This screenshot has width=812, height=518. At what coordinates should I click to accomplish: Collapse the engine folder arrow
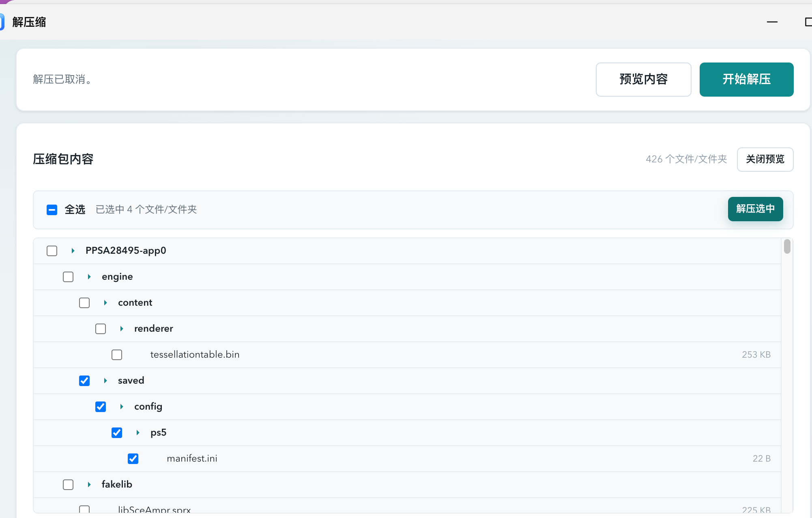[89, 277]
